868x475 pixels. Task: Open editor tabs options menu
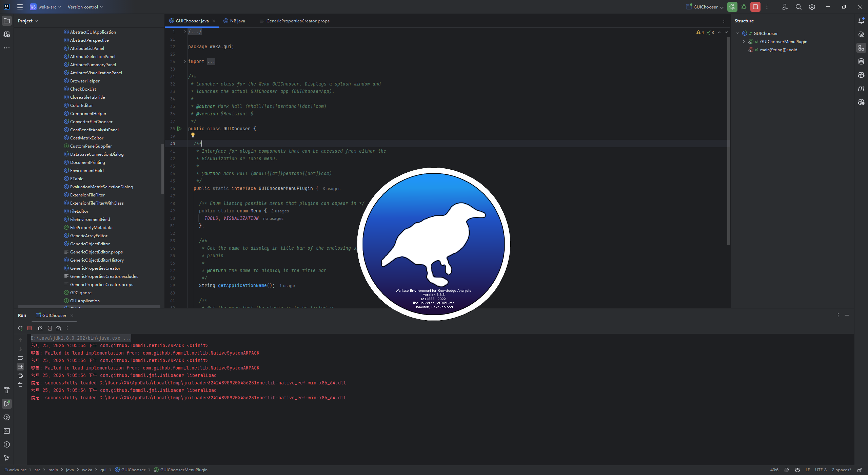[x=724, y=21]
